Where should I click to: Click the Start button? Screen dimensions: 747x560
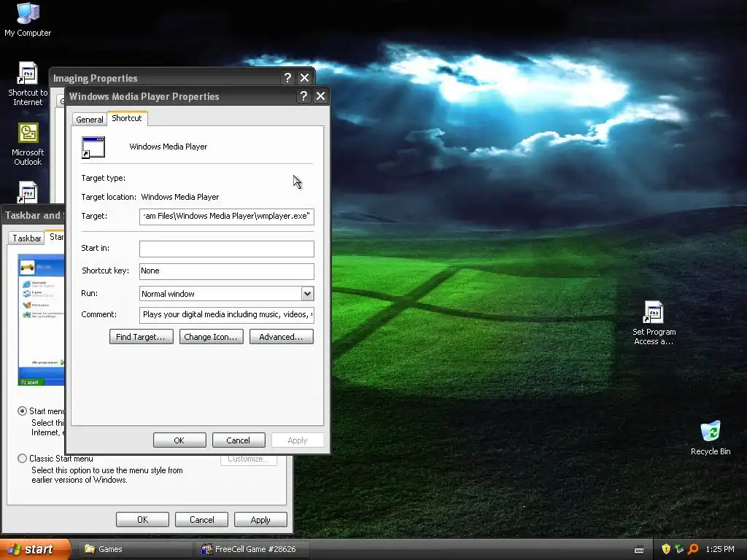pyautogui.click(x=35, y=549)
